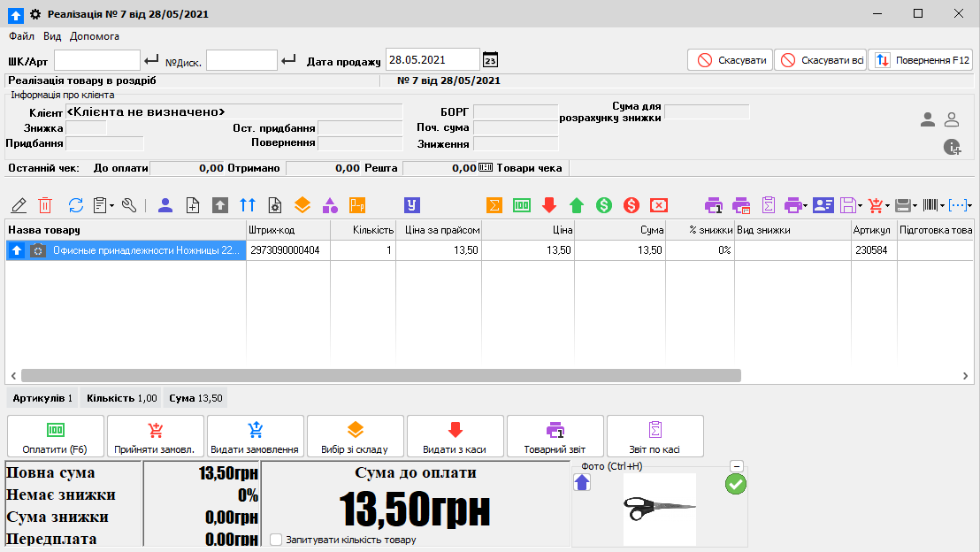Click the green checkmark on the photo panel

pos(736,484)
